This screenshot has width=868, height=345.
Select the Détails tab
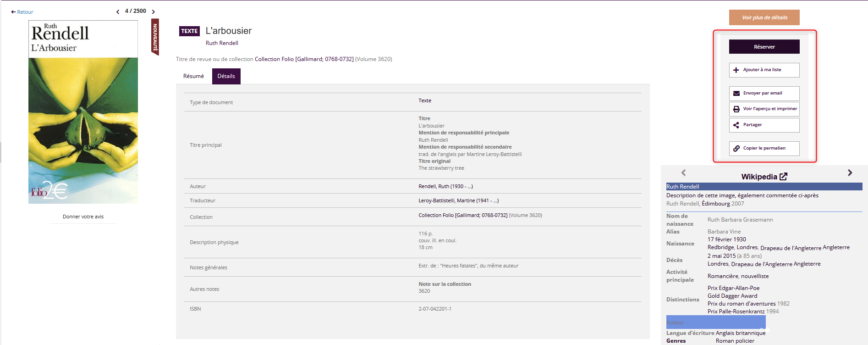click(x=226, y=76)
